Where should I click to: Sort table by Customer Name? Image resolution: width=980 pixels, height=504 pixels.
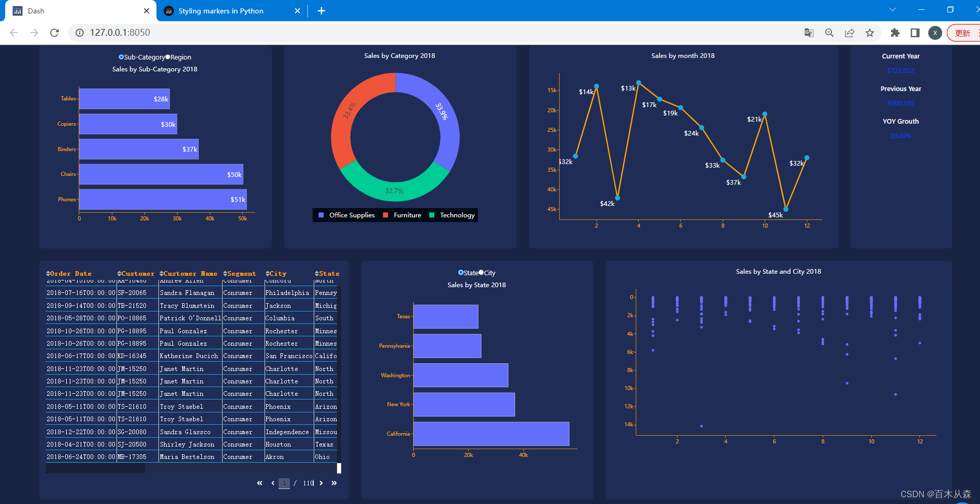point(162,274)
